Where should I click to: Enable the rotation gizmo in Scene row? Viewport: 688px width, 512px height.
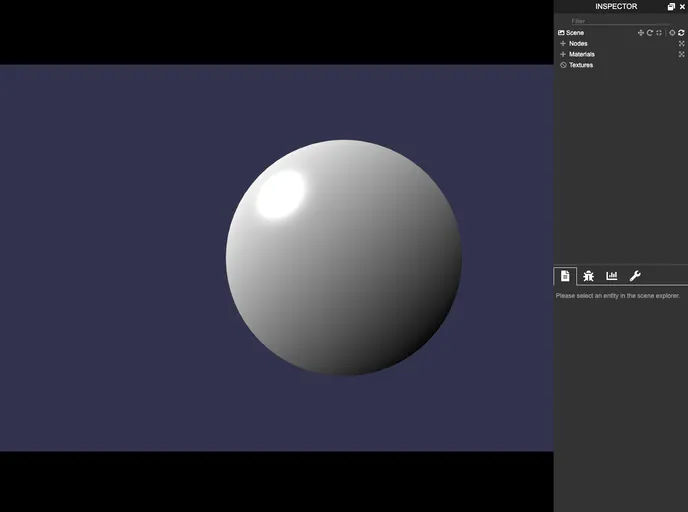(x=650, y=33)
